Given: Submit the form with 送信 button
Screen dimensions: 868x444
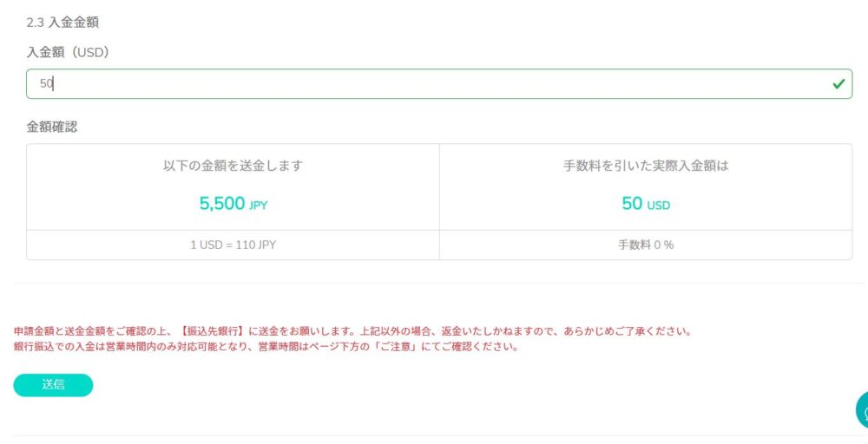Looking at the screenshot, I should click(x=53, y=385).
